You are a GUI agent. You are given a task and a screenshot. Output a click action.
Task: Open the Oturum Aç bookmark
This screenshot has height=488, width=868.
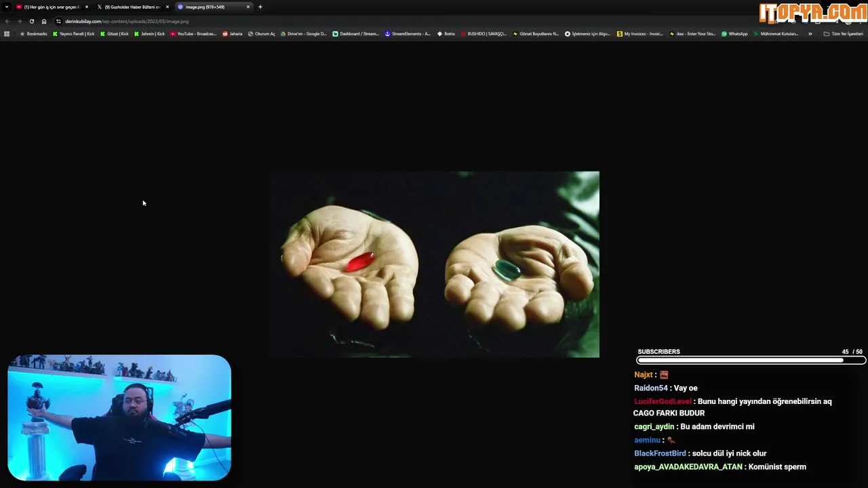pyautogui.click(x=262, y=33)
